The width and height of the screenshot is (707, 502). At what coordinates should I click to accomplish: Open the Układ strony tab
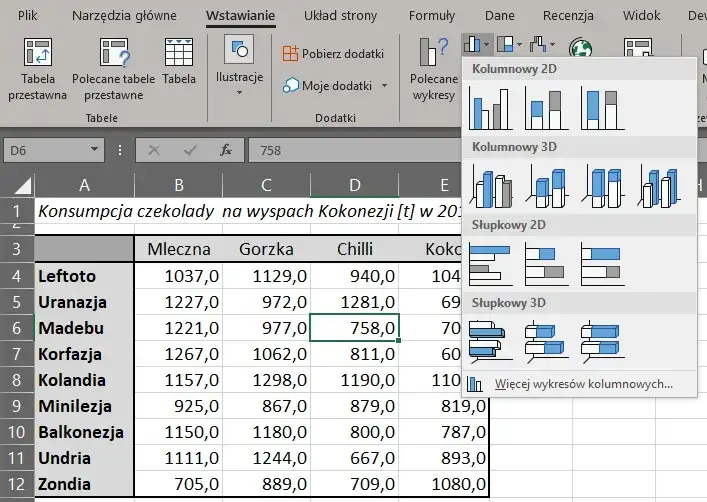(x=339, y=16)
